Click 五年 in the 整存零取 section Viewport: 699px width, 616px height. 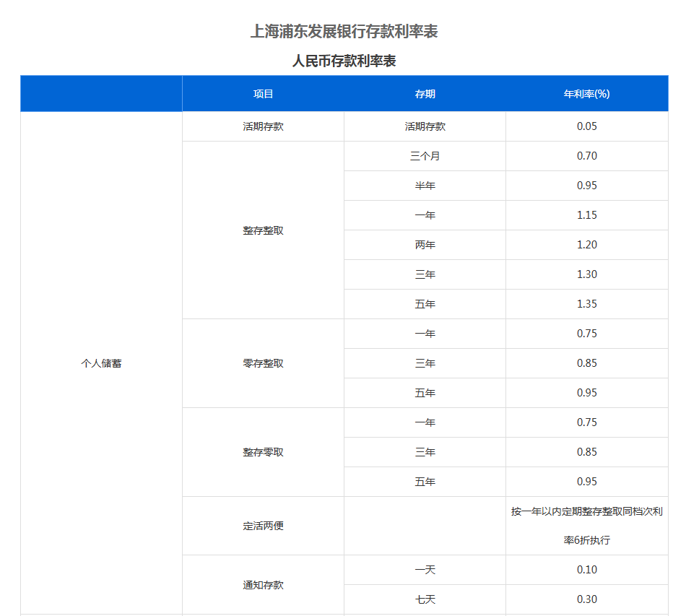(425, 482)
